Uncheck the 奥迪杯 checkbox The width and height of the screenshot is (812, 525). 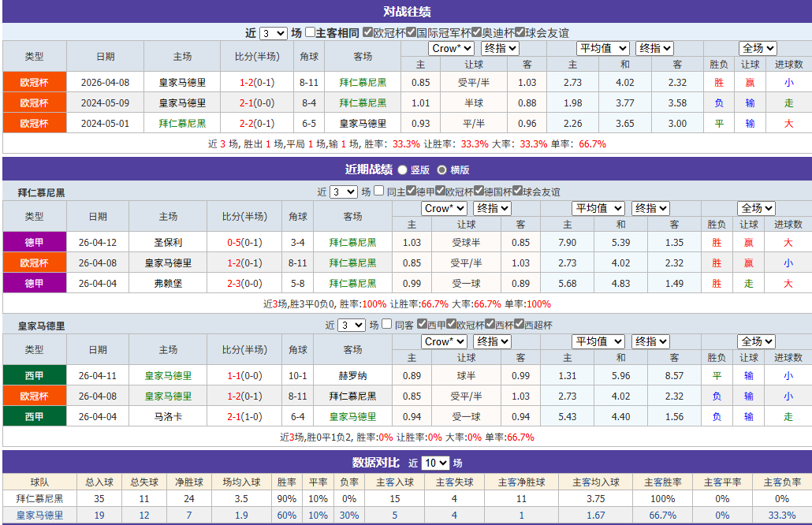(x=476, y=33)
